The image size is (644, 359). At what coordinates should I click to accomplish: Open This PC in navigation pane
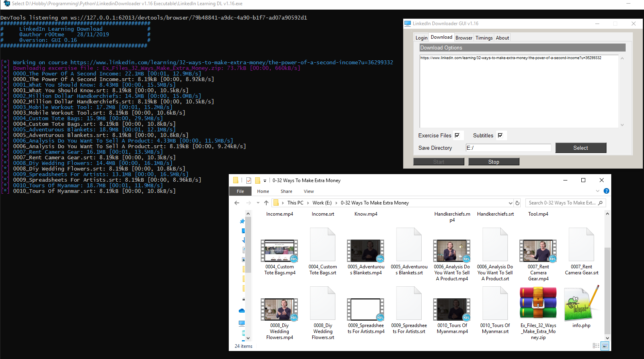point(242,323)
